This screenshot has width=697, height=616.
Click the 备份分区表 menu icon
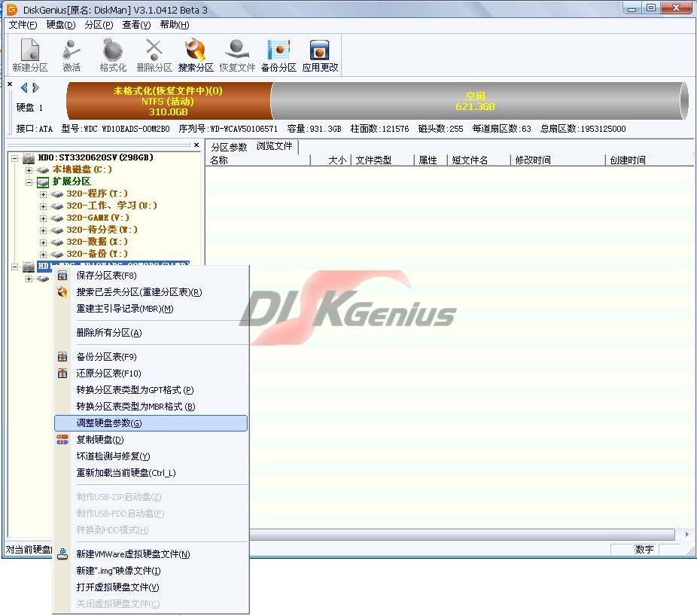pyautogui.click(x=62, y=357)
